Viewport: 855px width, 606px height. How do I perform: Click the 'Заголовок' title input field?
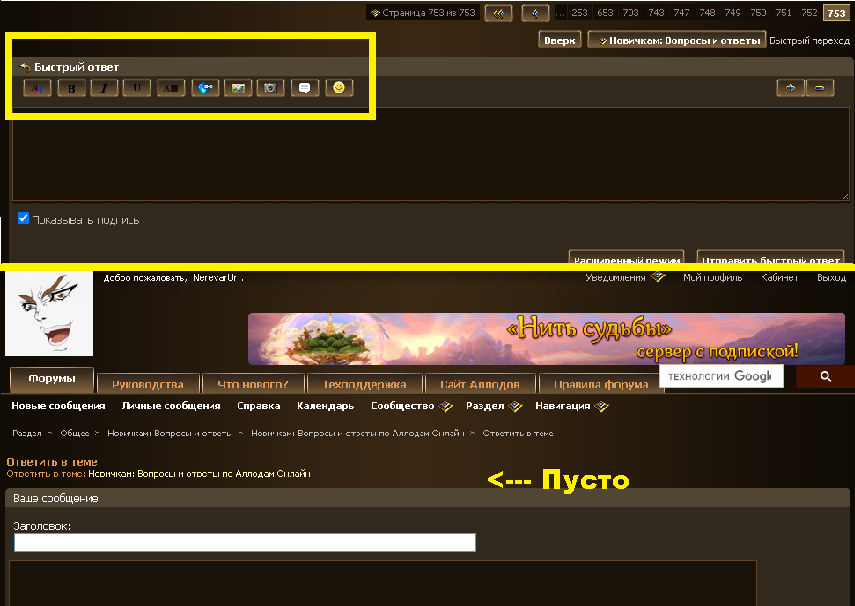(244, 542)
